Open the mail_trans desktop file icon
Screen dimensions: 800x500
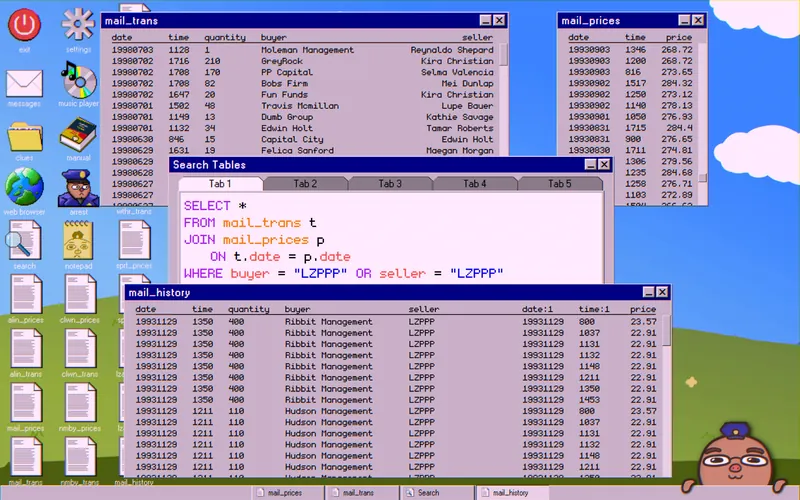(x=26, y=456)
